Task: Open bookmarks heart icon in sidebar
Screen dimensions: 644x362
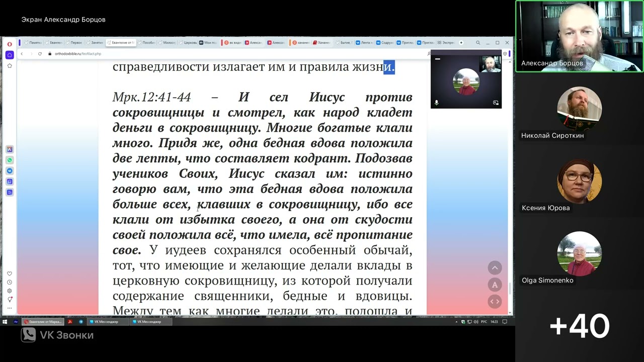Action: (x=10, y=274)
